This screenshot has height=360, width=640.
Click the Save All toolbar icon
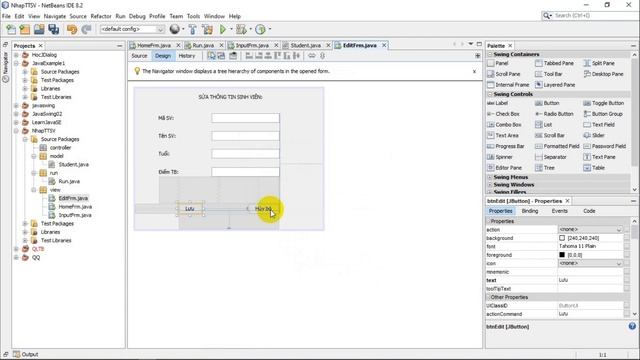[53, 29]
